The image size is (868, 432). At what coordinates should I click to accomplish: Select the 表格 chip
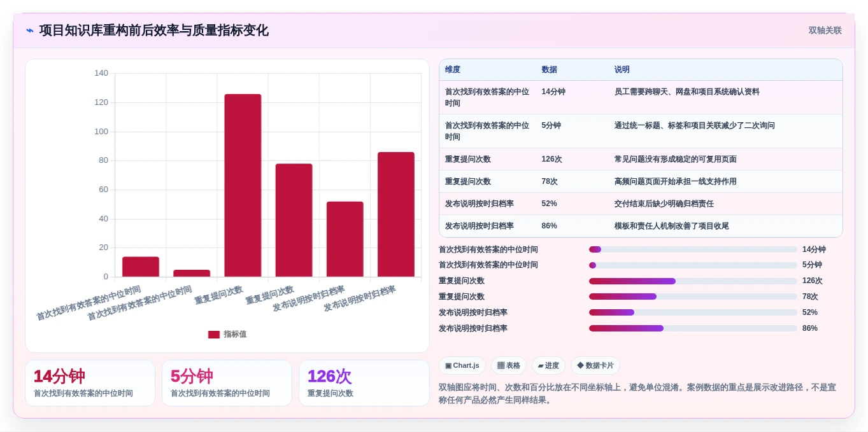click(x=508, y=366)
